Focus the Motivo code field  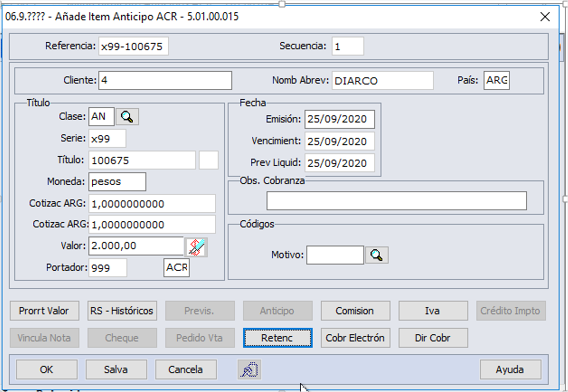point(335,255)
